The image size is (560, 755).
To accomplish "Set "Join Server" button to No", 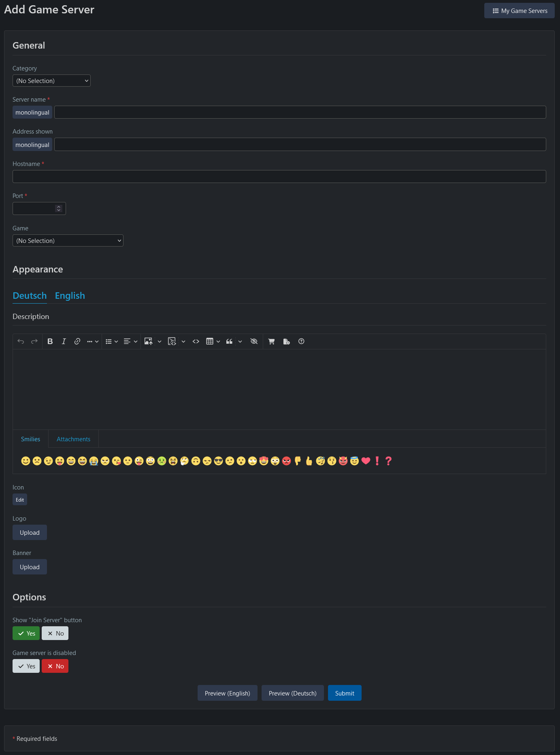I will pyautogui.click(x=55, y=633).
